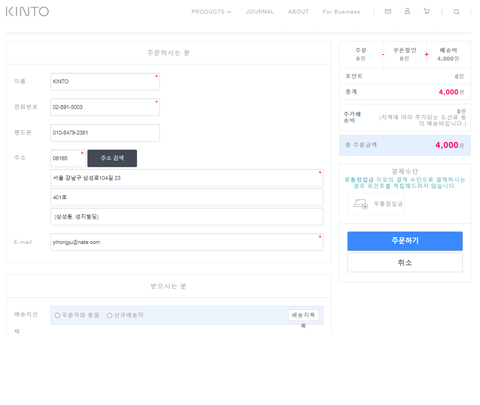Screen dimensions: 480x405
Task: Go to the ABOUT page
Action: [x=298, y=12]
